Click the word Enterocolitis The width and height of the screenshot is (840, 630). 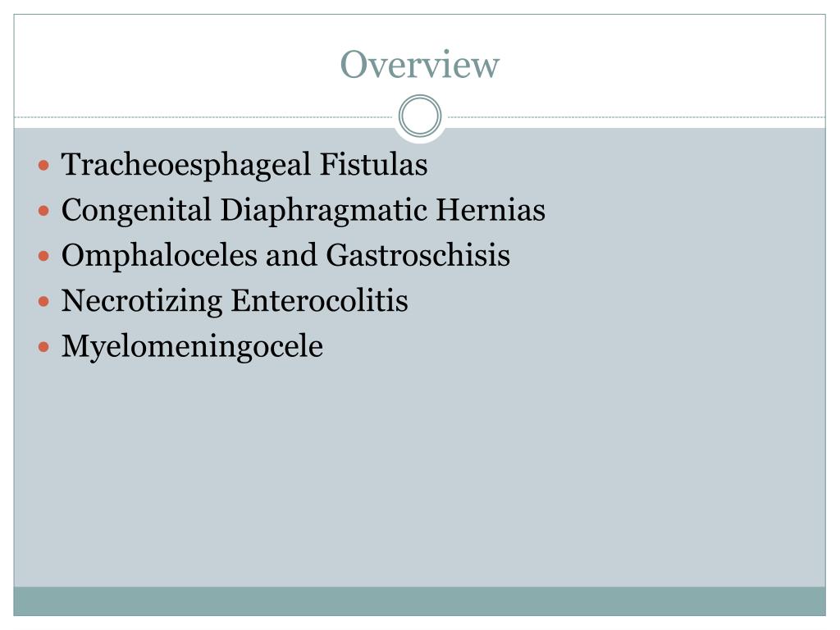(x=319, y=301)
